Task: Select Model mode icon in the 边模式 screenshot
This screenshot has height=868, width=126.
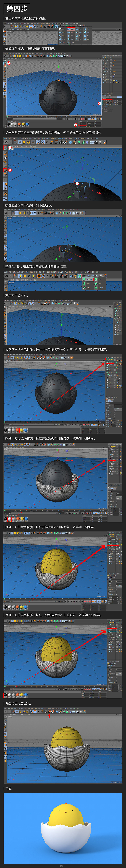Action: (x=5, y=153)
